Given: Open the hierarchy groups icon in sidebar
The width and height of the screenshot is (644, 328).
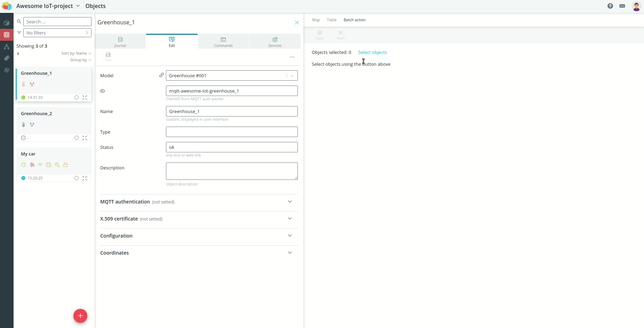Looking at the screenshot, I should point(7,47).
